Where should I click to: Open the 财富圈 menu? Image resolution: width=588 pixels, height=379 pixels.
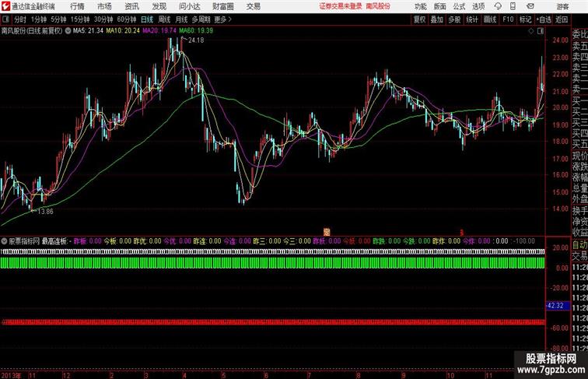222,6
